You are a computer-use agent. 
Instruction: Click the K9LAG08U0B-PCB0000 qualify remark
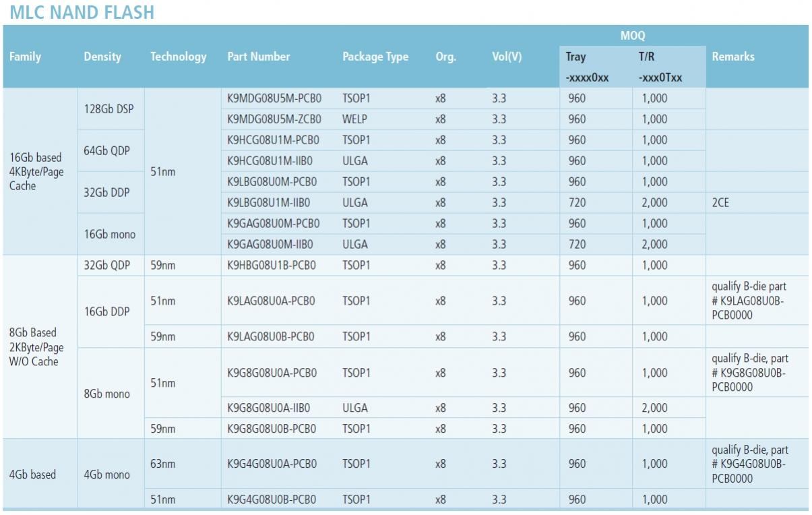pos(749,301)
